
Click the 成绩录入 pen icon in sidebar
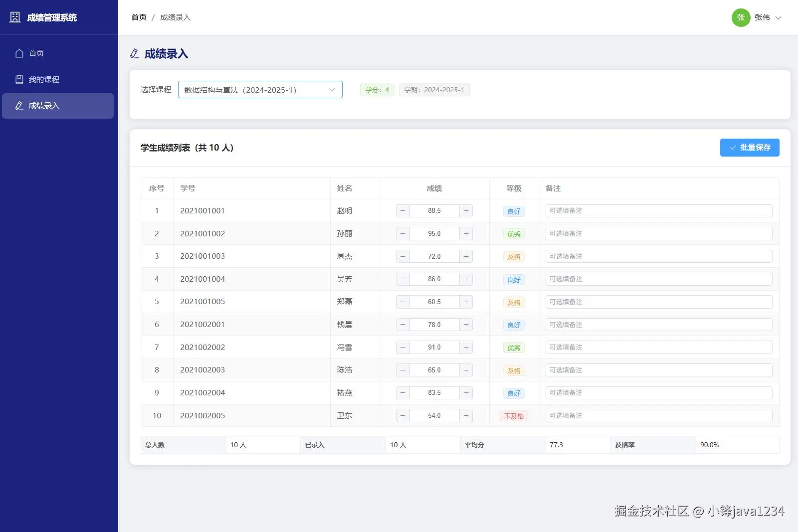tap(19, 106)
